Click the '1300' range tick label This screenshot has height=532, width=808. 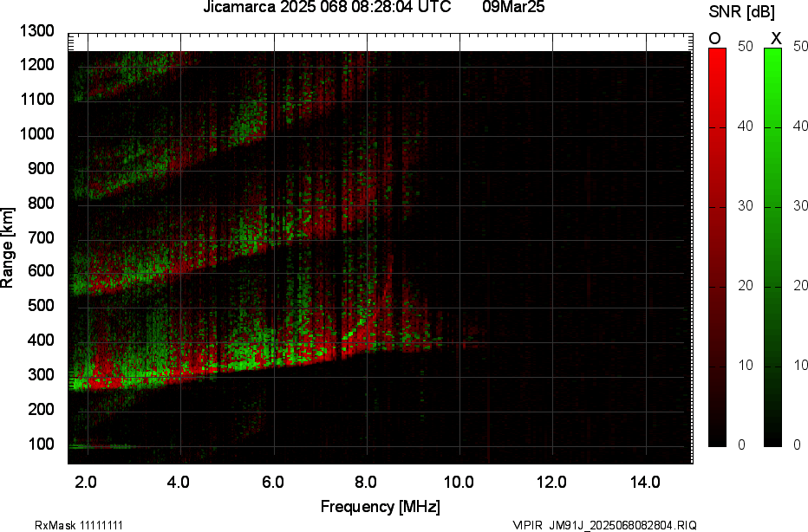[37, 31]
